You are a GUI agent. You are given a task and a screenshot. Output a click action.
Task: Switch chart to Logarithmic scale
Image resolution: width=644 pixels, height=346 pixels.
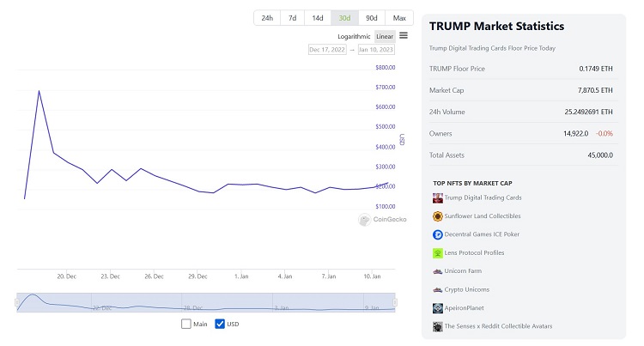point(354,37)
